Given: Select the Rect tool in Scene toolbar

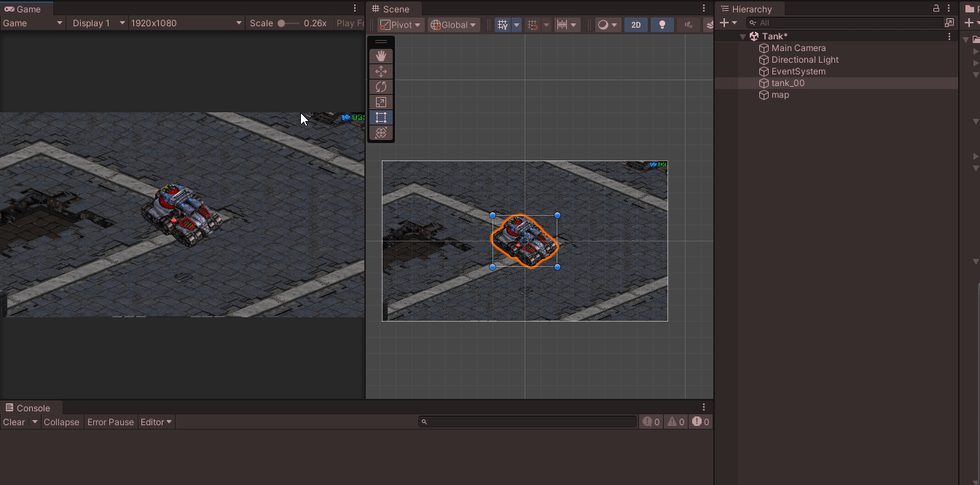Looking at the screenshot, I should click(x=380, y=117).
